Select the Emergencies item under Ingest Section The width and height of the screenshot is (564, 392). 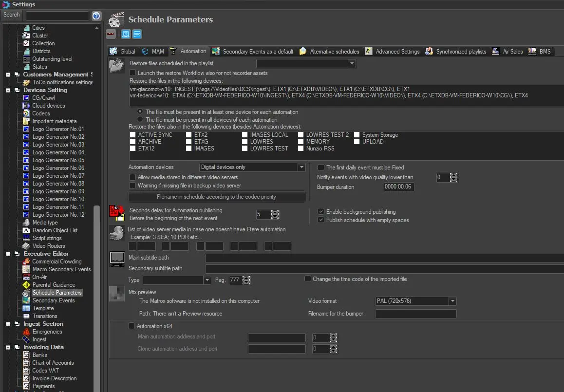(x=47, y=332)
